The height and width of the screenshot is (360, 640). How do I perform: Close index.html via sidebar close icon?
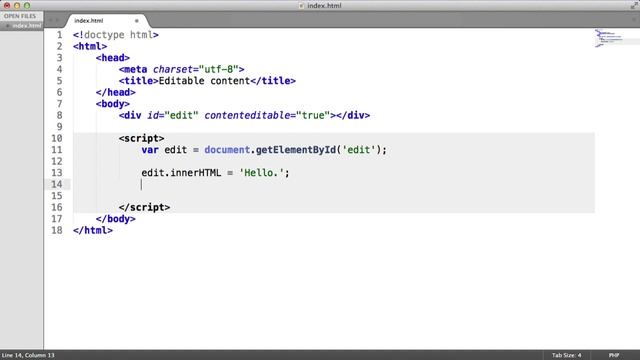click(7, 26)
